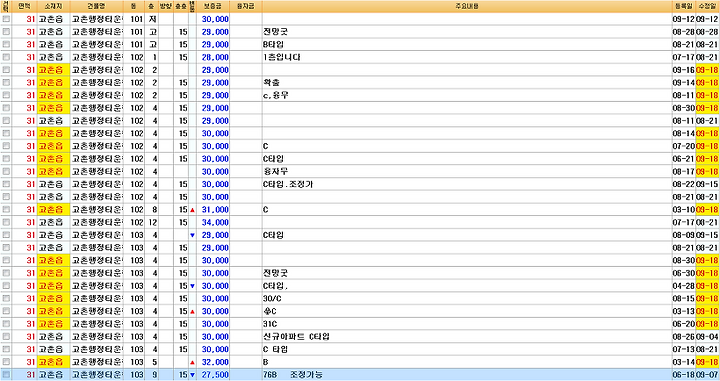The height and width of the screenshot is (381, 720).
Task: Click the 고촌행정타운 cell in the 06-18 row
Action: pyautogui.click(x=96, y=375)
